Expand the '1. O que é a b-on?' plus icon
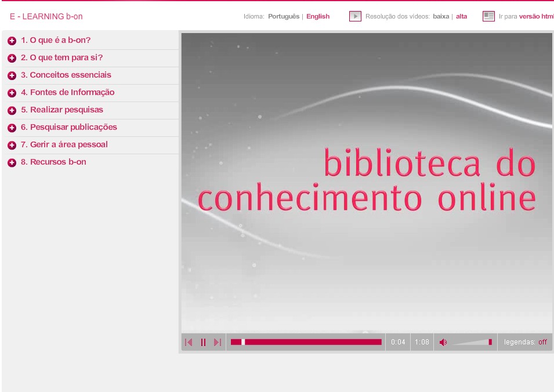The width and height of the screenshot is (554, 392). pos(12,41)
